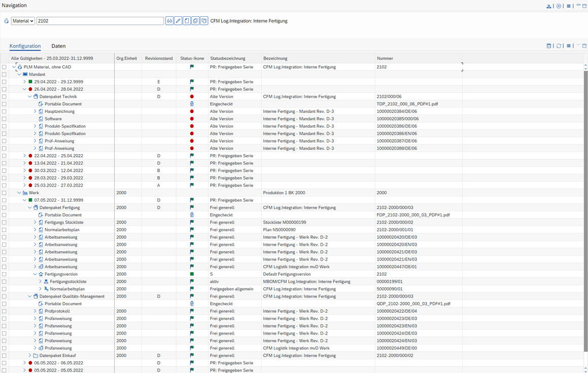Click the green square beside 29.04.2022 - 29.12.9999

(30, 82)
